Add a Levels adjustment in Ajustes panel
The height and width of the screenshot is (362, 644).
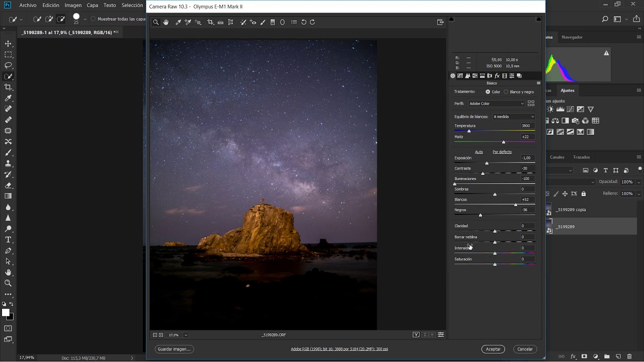[x=560, y=109]
